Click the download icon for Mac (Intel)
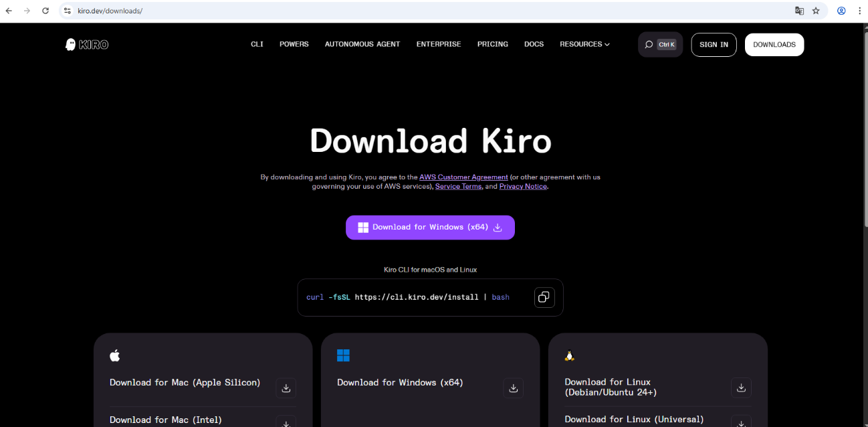This screenshot has height=427, width=868. 286,422
